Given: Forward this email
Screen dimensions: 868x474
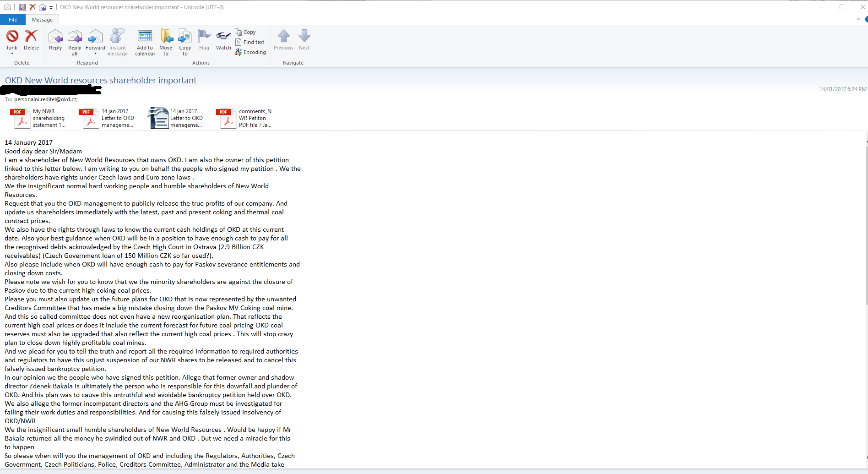Looking at the screenshot, I should coord(95,39).
